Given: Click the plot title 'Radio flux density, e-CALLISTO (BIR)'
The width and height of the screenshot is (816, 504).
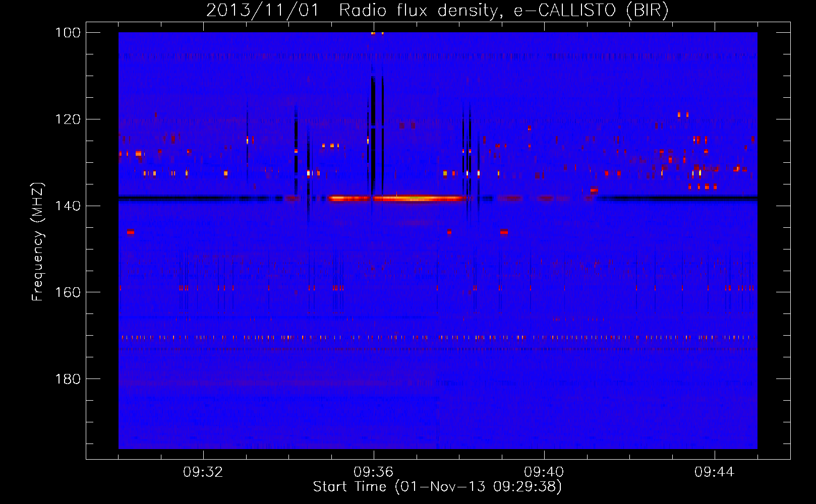Looking at the screenshot, I should tap(503, 11).
